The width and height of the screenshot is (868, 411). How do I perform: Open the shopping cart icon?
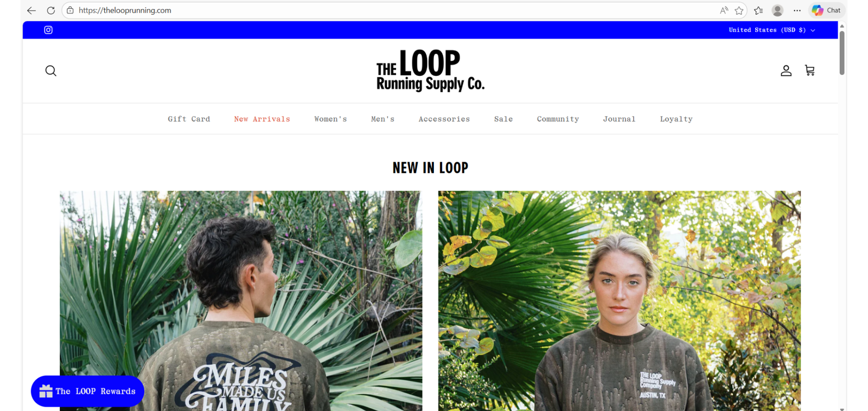point(810,70)
